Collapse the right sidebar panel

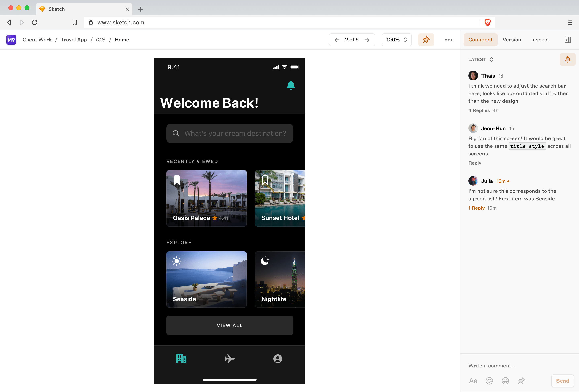567,40
